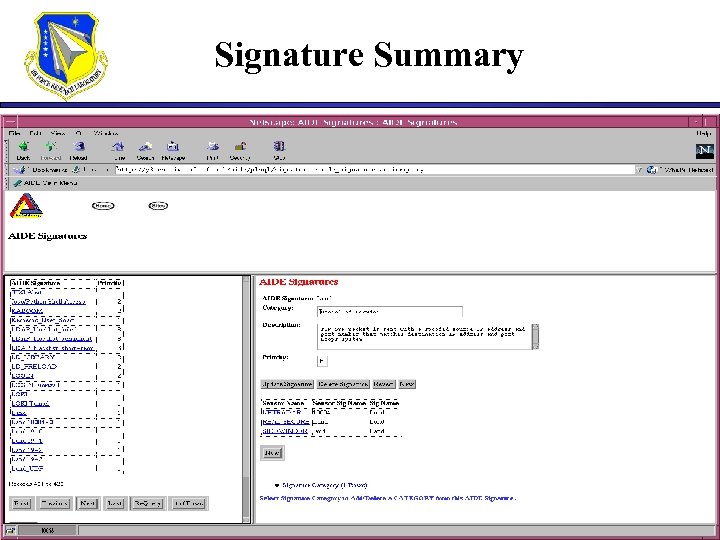Click the LD_PRELOAD signature entry
This screenshot has height=540, width=720.
34,366
